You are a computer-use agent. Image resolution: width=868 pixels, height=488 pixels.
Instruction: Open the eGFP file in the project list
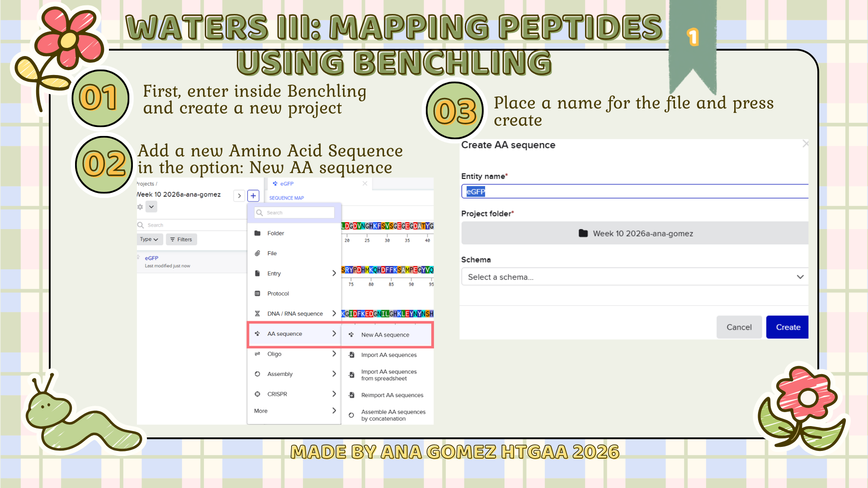coord(151,258)
